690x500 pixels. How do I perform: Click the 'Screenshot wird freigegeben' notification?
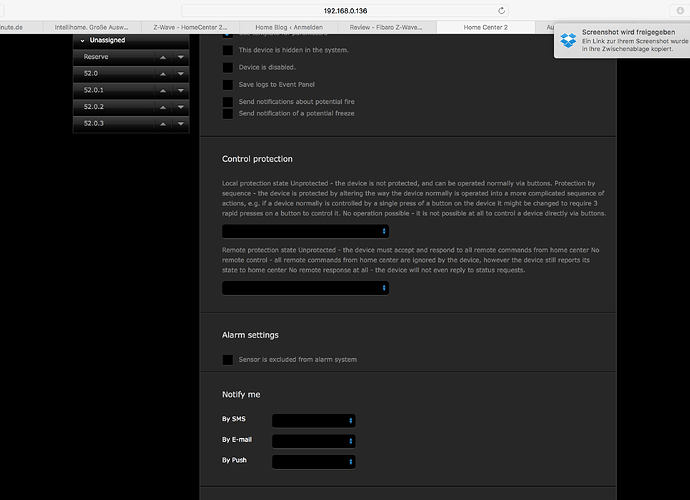point(622,40)
